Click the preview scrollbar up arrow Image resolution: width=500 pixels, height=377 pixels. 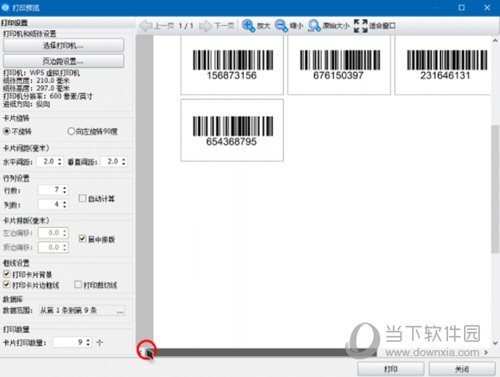(x=495, y=40)
